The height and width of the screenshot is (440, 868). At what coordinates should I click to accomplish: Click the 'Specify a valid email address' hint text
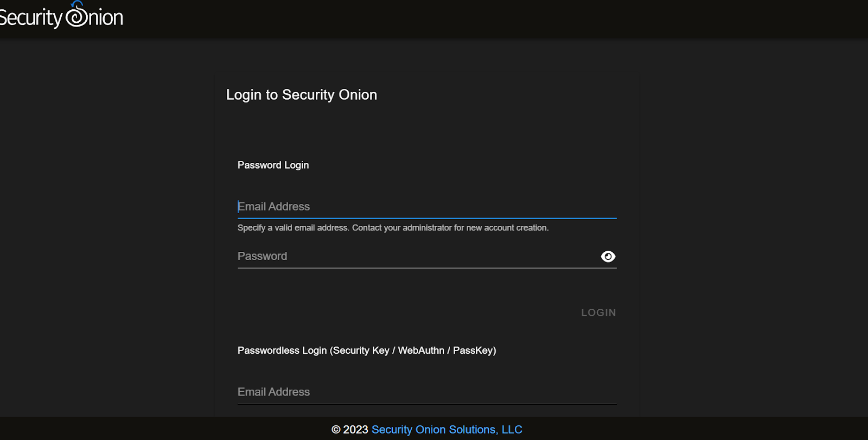(x=393, y=228)
